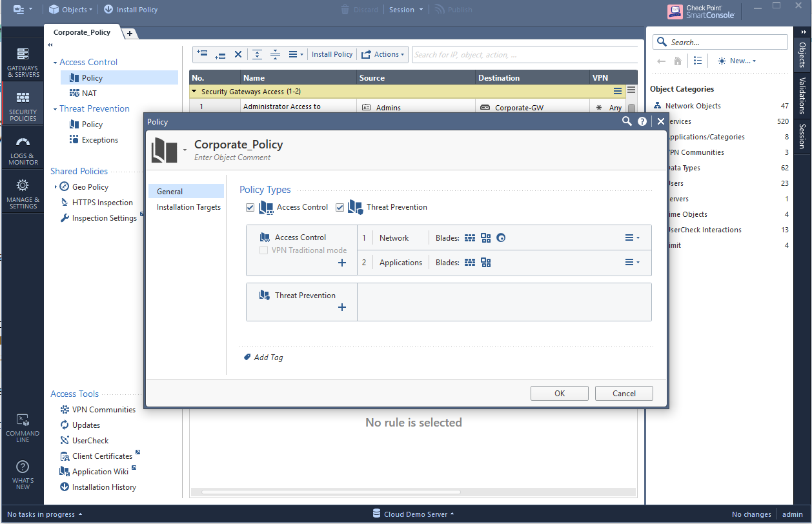Uncheck the Access Control policy type checkbox

tap(250, 207)
